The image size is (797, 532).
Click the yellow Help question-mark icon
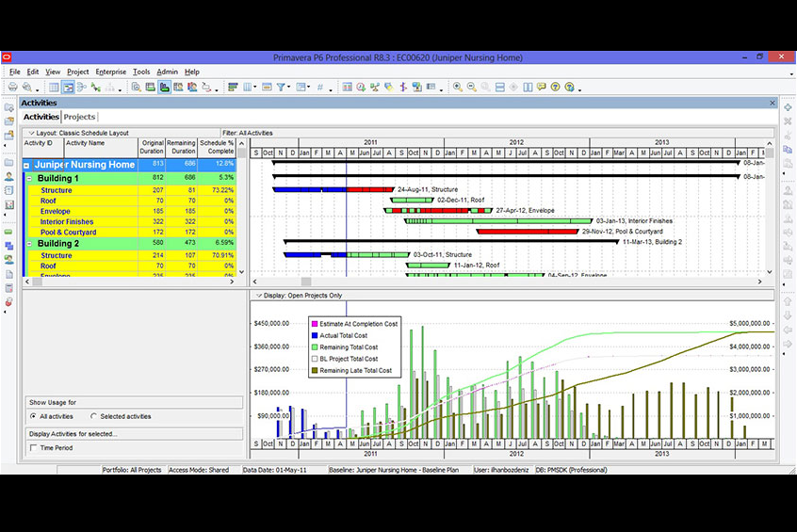pyautogui.click(x=555, y=87)
